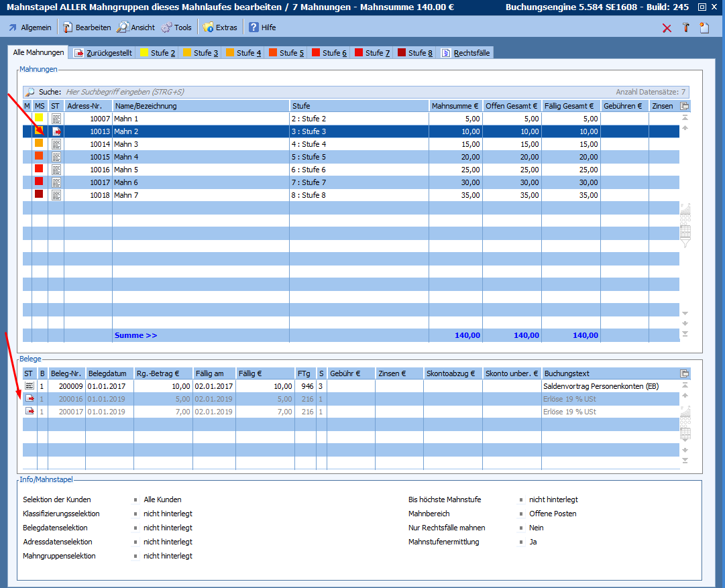Click the status icon for Beleg 200009
The width and height of the screenshot is (725, 588).
point(29,386)
